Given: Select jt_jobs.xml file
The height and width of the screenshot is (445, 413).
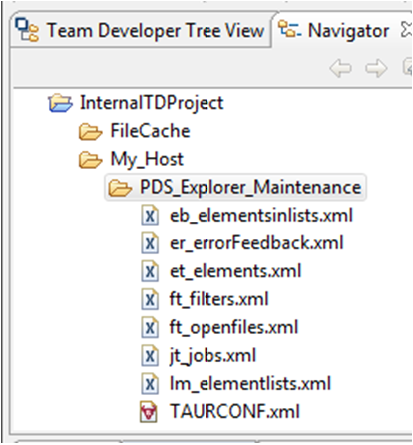Looking at the screenshot, I should pos(213,356).
